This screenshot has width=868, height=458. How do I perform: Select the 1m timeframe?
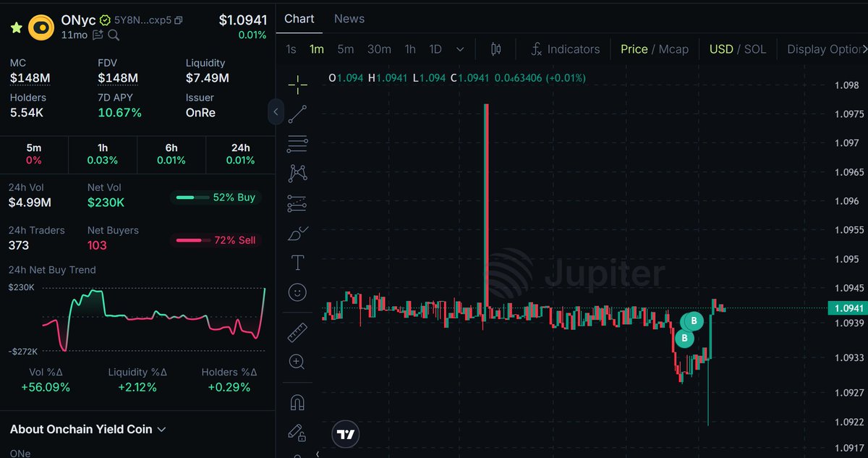[317, 49]
